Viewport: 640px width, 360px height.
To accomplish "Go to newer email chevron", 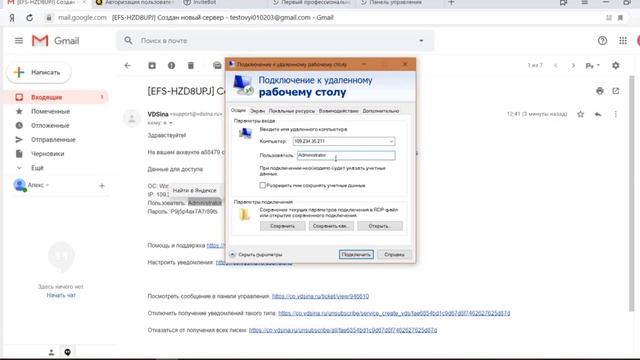I will 556,65.
